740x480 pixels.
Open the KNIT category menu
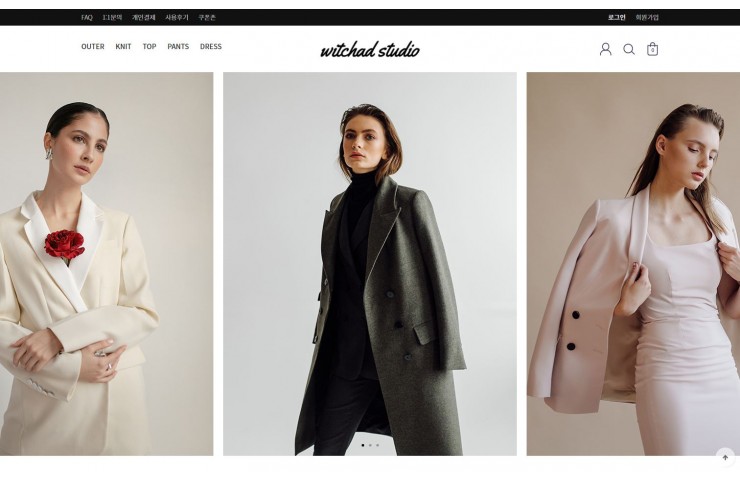point(123,47)
